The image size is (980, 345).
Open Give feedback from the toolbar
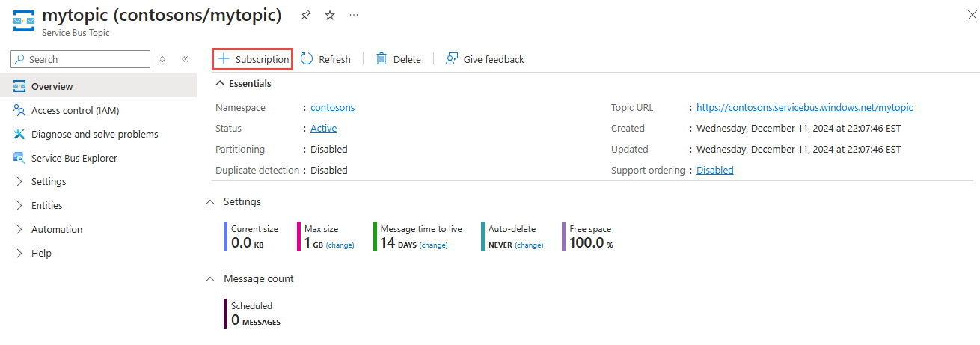pos(485,59)
